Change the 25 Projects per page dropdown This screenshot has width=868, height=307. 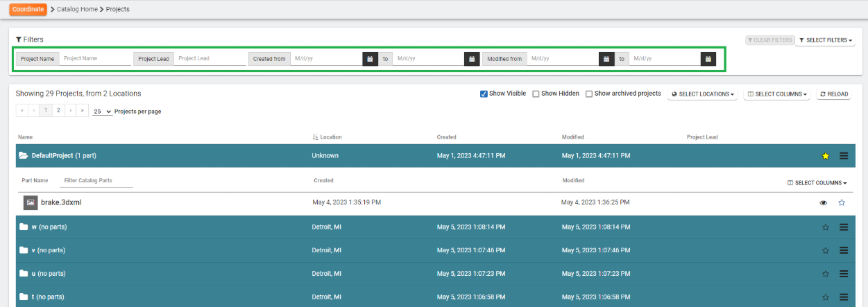click(x=103, y=111)
